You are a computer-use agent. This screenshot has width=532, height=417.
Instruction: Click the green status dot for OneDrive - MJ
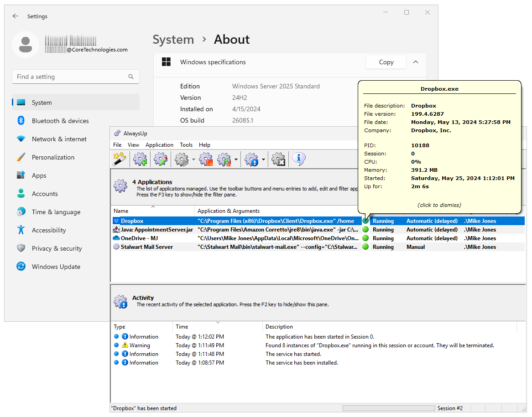[365, 238]
